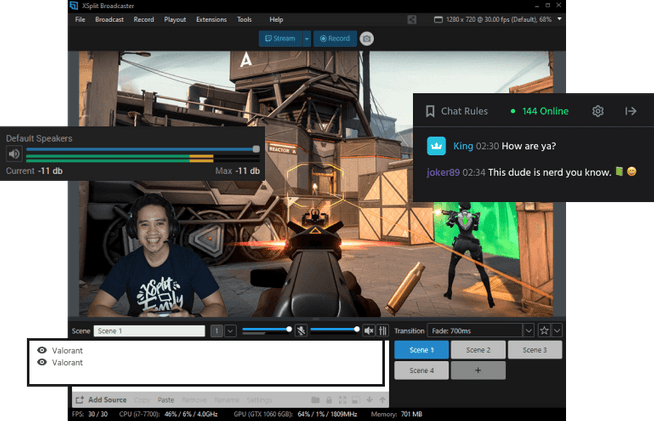Expand the dropdown beside the star icon

(x=557, y=331)
